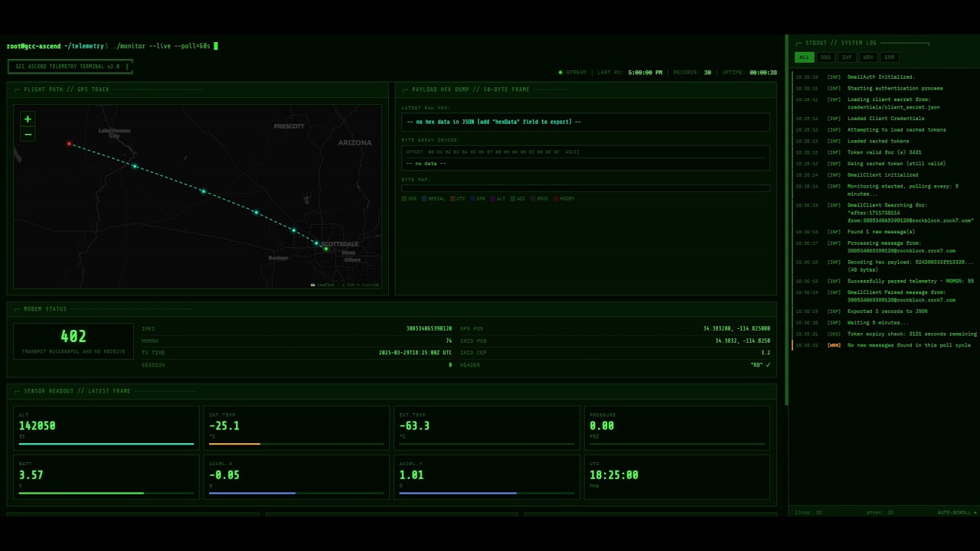980x551 pixels.
Task: Click the MOMSN value 74
Action: coord(449,341)
